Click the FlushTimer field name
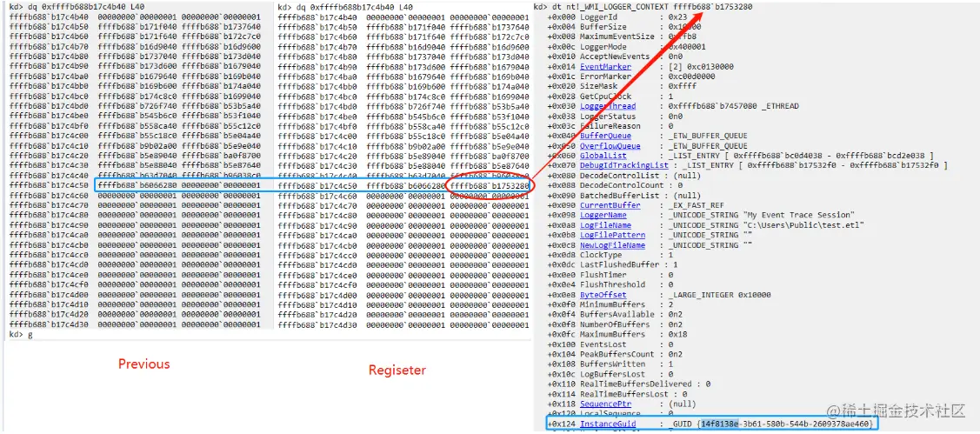Viewport: 980px width, 434px height. point(603,275)
